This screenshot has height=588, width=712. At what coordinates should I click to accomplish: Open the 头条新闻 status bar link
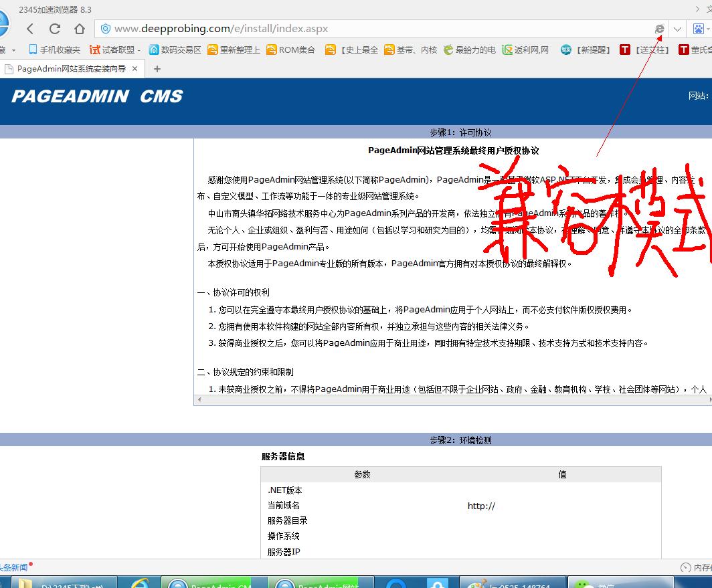(x=13, y=567)
